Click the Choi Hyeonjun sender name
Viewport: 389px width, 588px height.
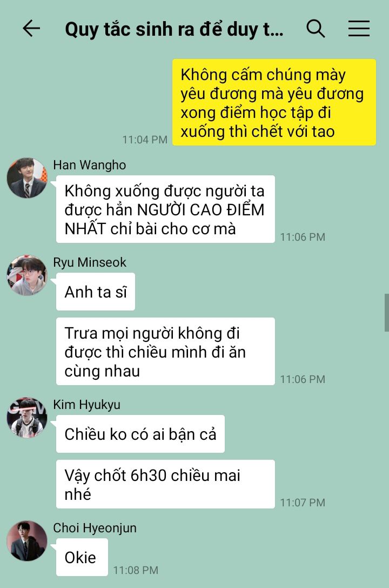(95, 528)
